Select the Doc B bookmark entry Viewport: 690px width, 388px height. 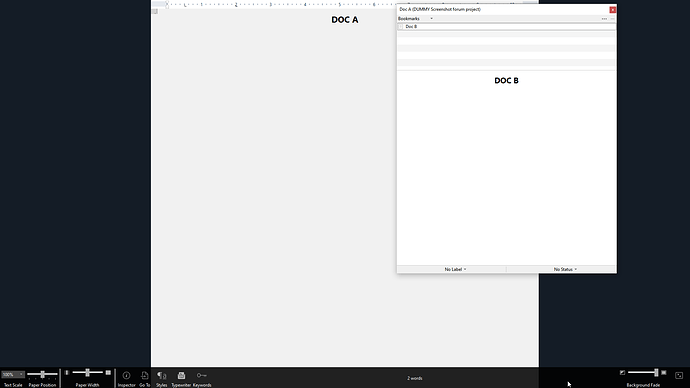coord(506,26)
